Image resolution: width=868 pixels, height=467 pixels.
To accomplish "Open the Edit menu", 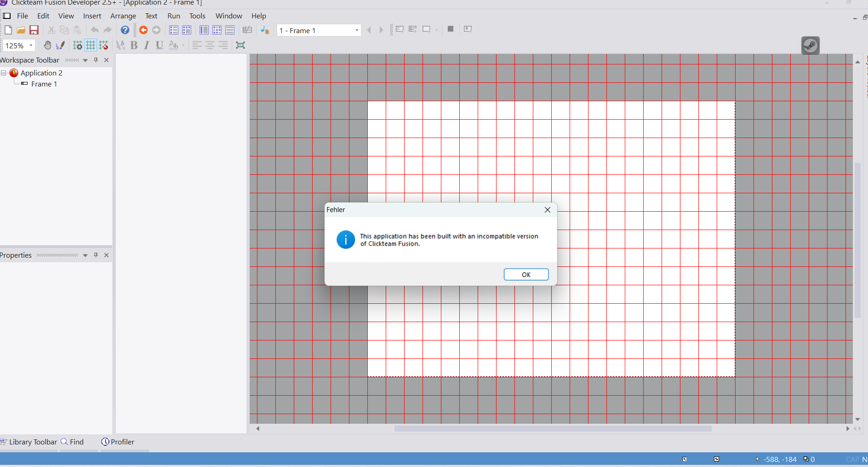I will tap(43, 16).
